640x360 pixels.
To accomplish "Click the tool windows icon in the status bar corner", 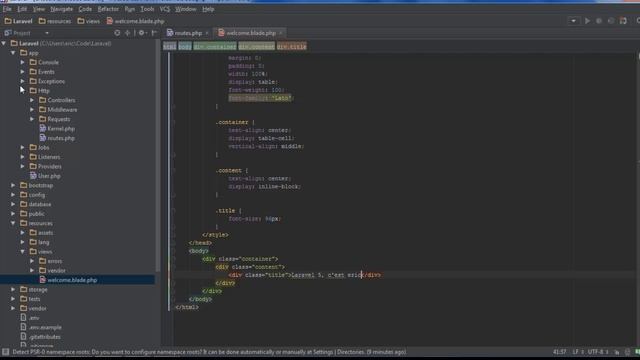I will 5,352.
